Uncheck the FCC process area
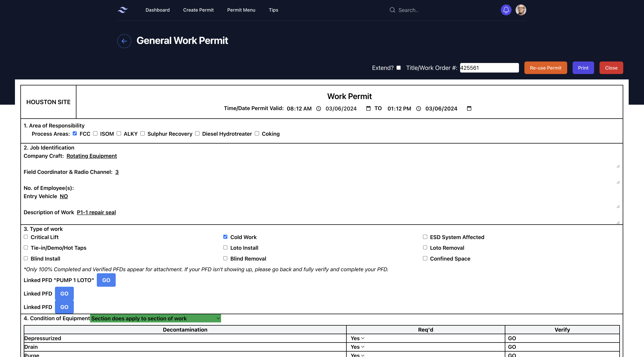Screen dimensions: 644x357 [75, 133]
